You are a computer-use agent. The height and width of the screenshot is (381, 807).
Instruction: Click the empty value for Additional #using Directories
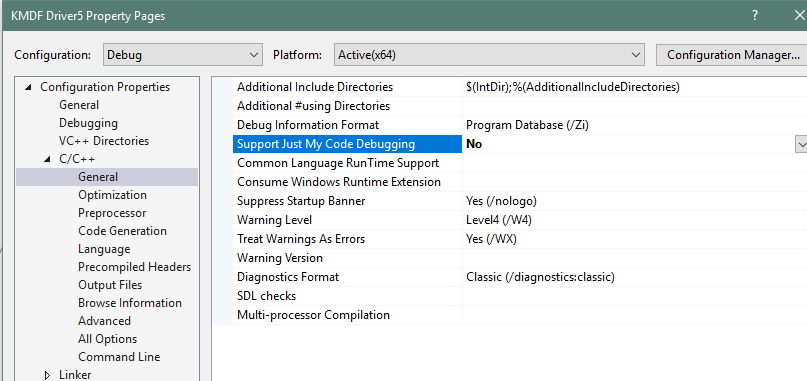(x=635, y=107)
